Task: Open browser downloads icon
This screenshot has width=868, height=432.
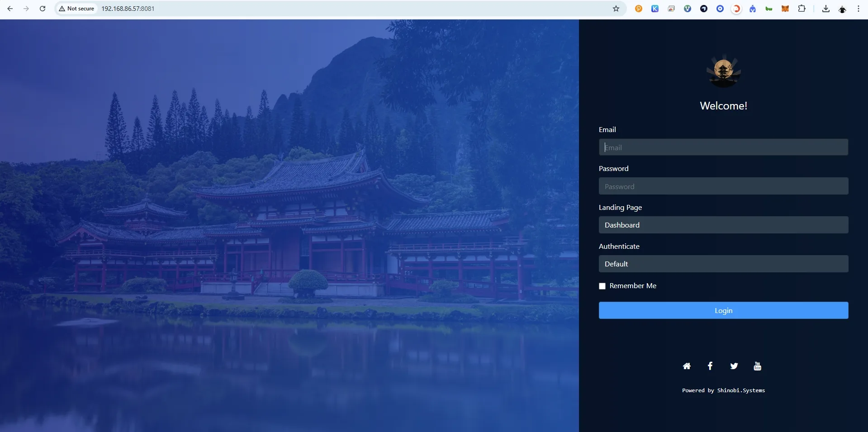Action: click(825, 9)
